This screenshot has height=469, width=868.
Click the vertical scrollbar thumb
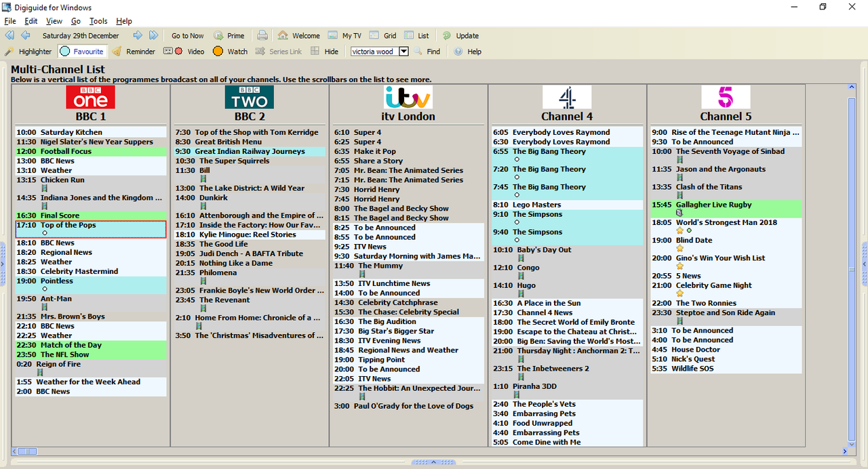852,268
